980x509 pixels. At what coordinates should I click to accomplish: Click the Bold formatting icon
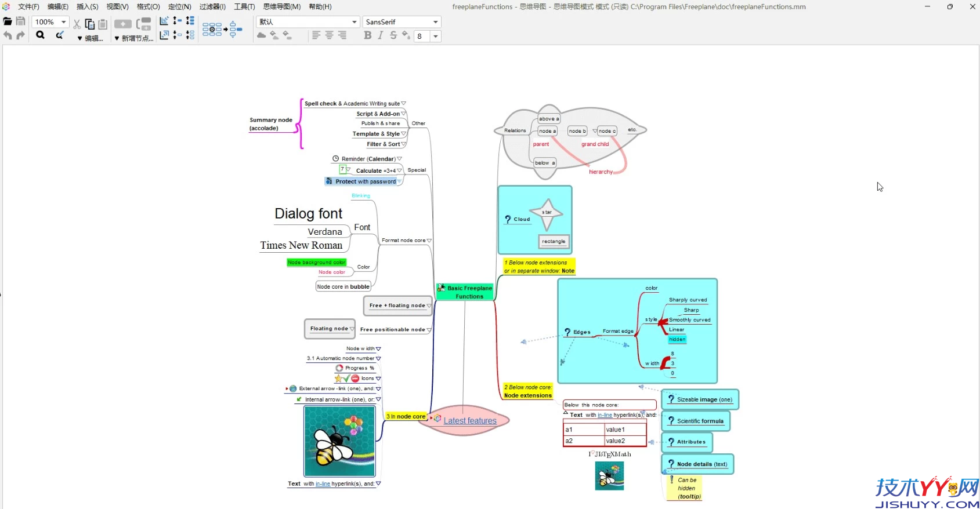pos(367,35)
